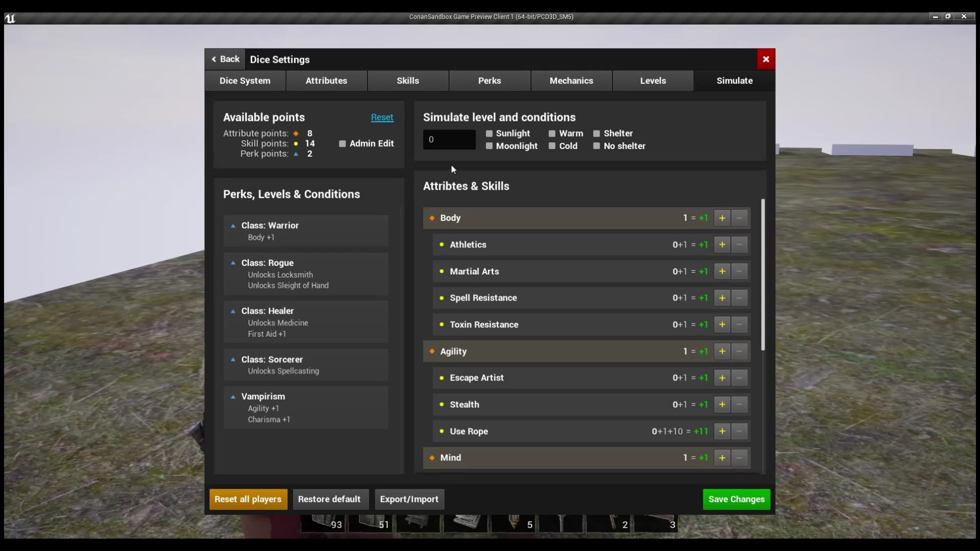This screenshot has height=551, width=980.
Task: Decrease Agility attribute with minus icon
Action: pyautogui.click(x=739, y=351)
